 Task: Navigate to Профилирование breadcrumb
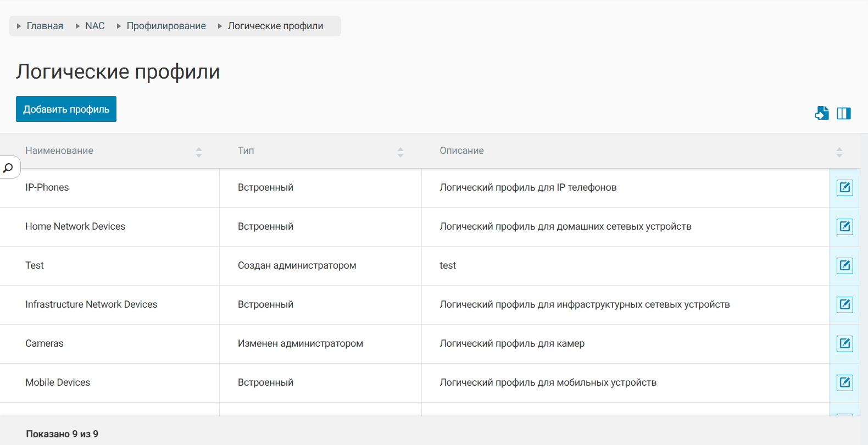click(x=166, y=26)
